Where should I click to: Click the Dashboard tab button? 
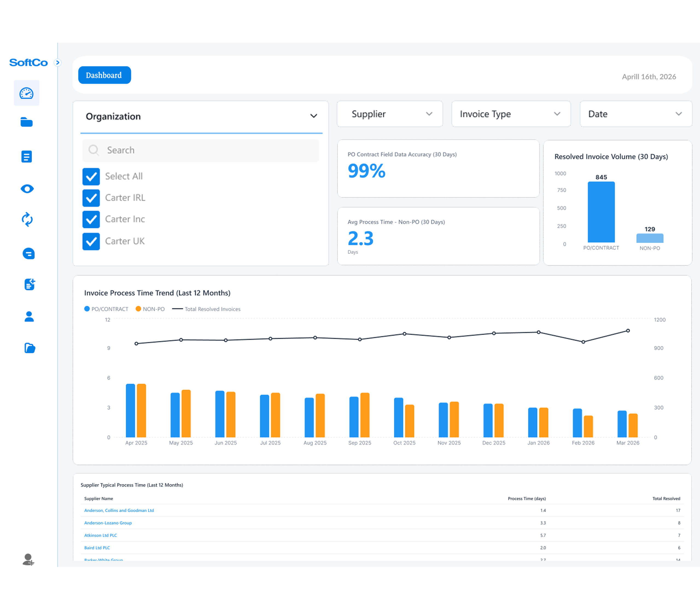(104, 75)
